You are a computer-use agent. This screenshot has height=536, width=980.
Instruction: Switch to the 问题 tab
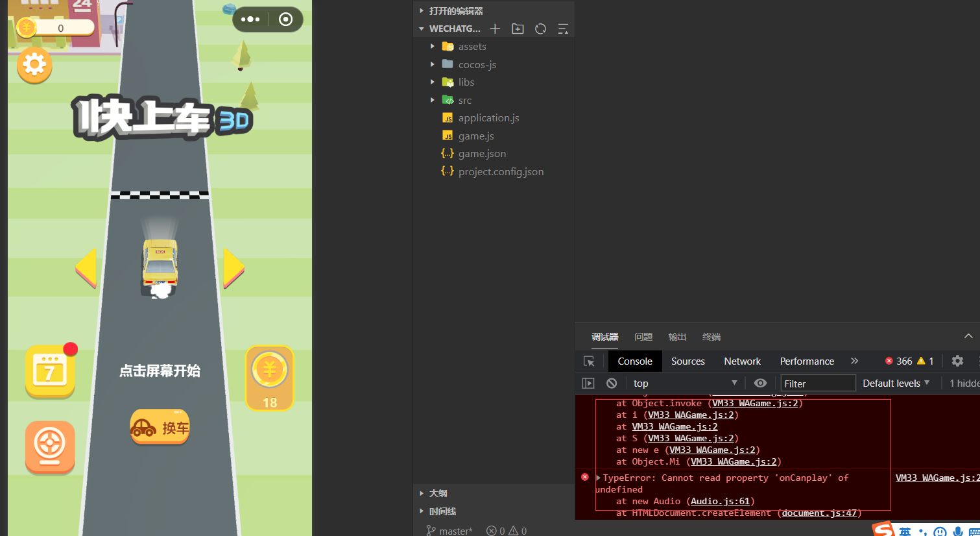click(643, 337)
